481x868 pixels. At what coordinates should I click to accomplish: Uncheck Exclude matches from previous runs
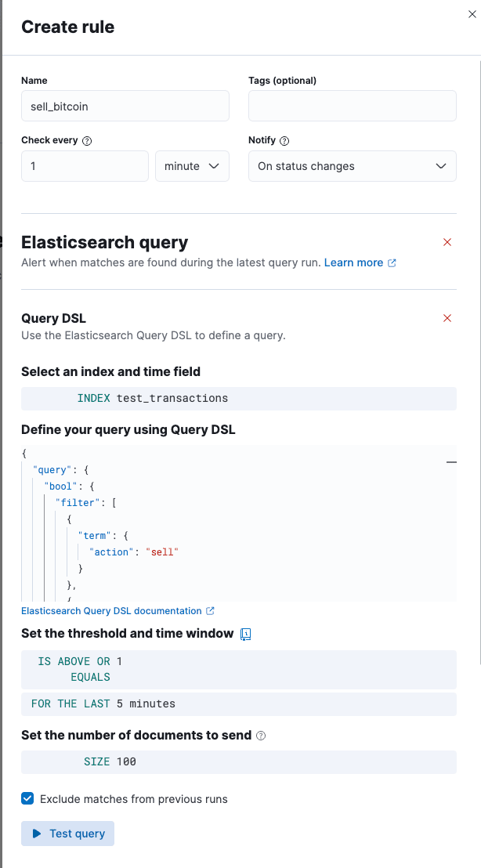(27, 798)
